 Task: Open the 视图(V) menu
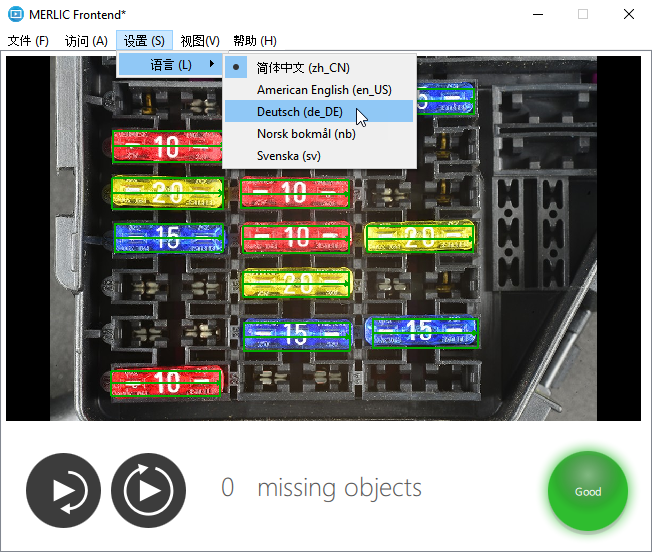(200, 41)
